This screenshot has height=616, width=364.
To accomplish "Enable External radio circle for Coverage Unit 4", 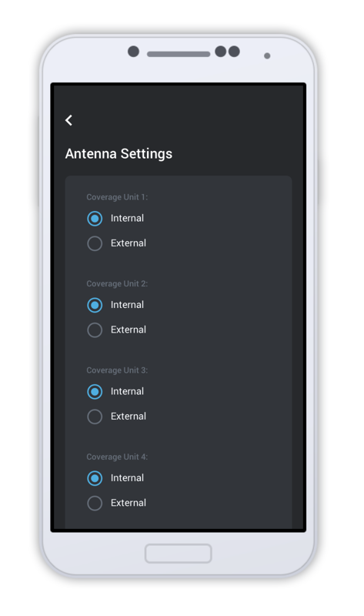I will click(95, 503).
